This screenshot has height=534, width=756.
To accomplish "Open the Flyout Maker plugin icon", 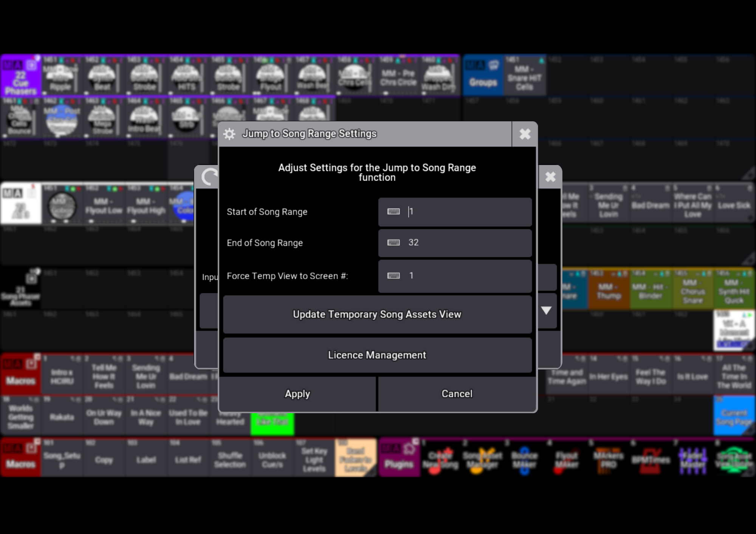I will (x=566, y=458).
